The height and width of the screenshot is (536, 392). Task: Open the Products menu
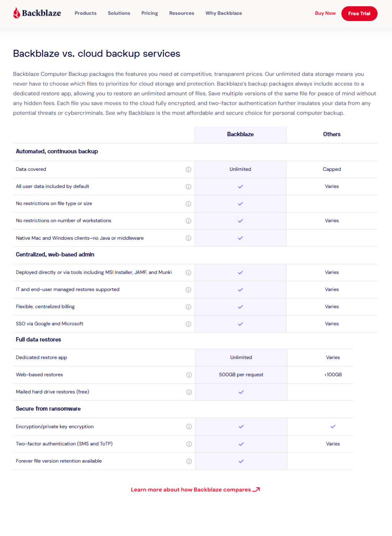(x=85, y=13)
